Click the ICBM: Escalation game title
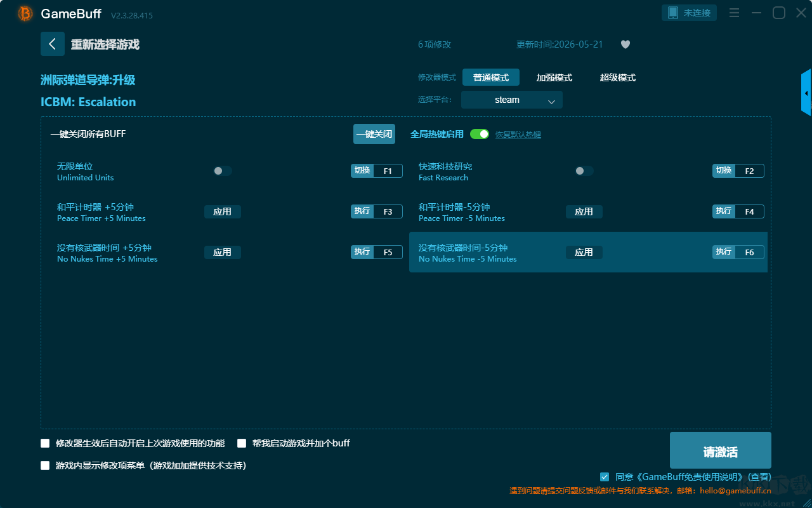 click(88, 102)
